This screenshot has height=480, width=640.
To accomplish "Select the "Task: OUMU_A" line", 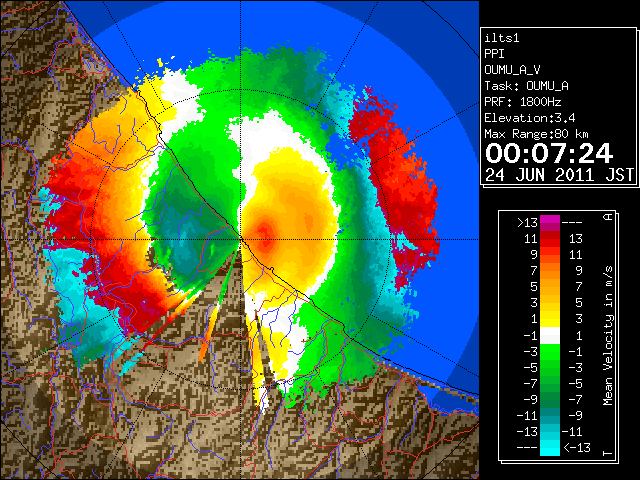I will pos(527,86).
